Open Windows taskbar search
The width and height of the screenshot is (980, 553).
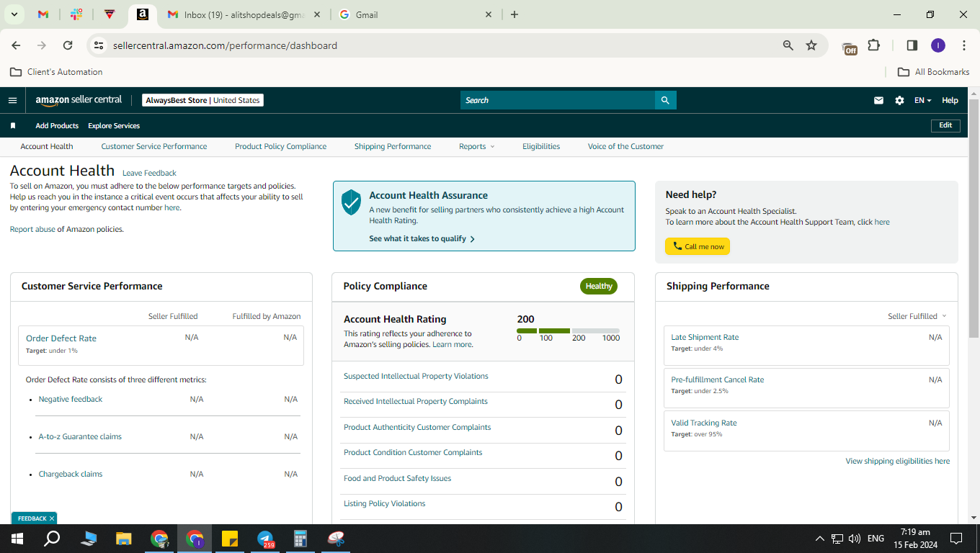(x=52, y=539)
